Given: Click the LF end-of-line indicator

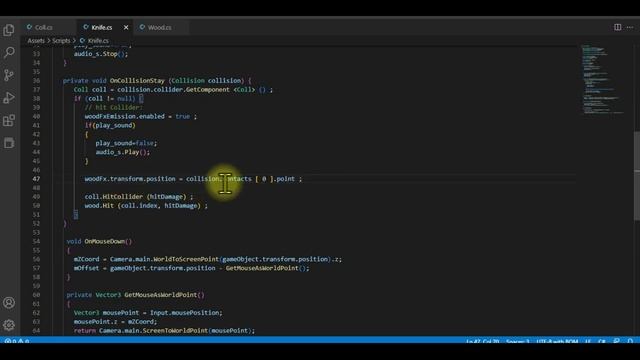Looking at the screenshot, I should pyautogui.click(x=588, y=341).
